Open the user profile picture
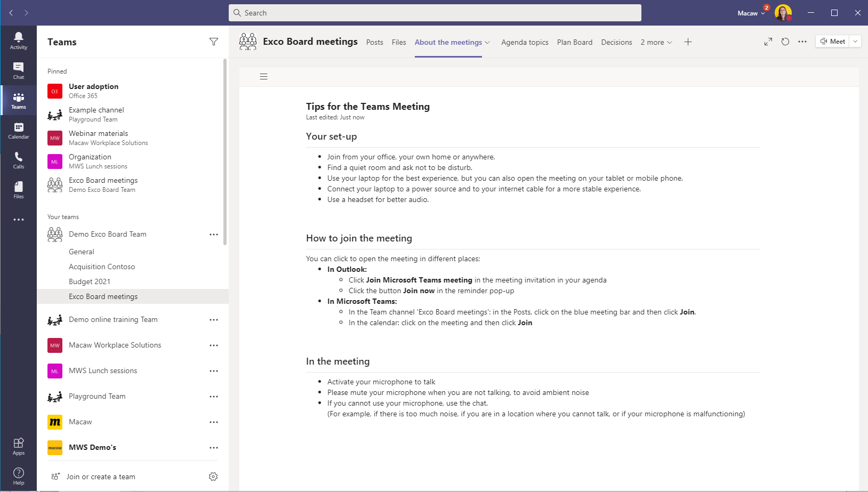 point(783,13)
